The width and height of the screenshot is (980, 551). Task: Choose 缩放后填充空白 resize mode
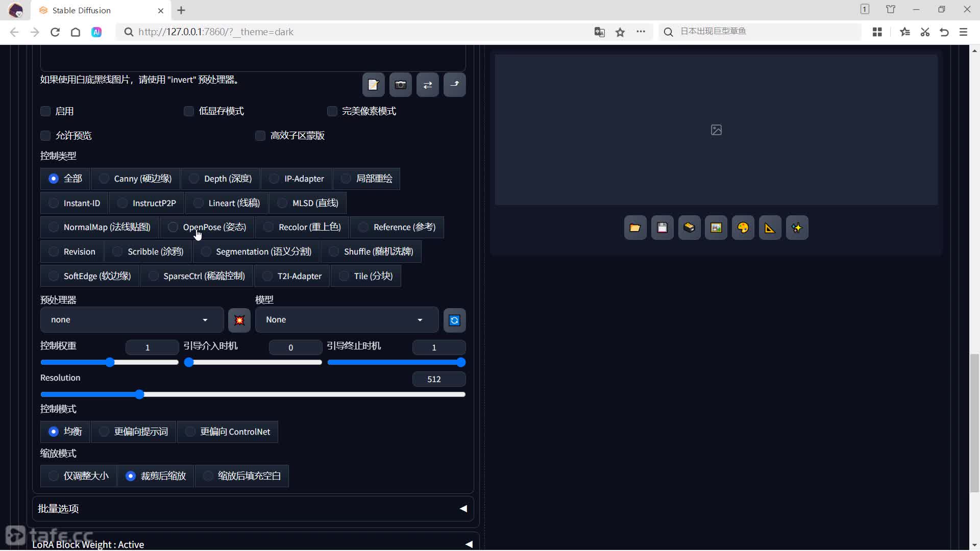pos(241,477)
